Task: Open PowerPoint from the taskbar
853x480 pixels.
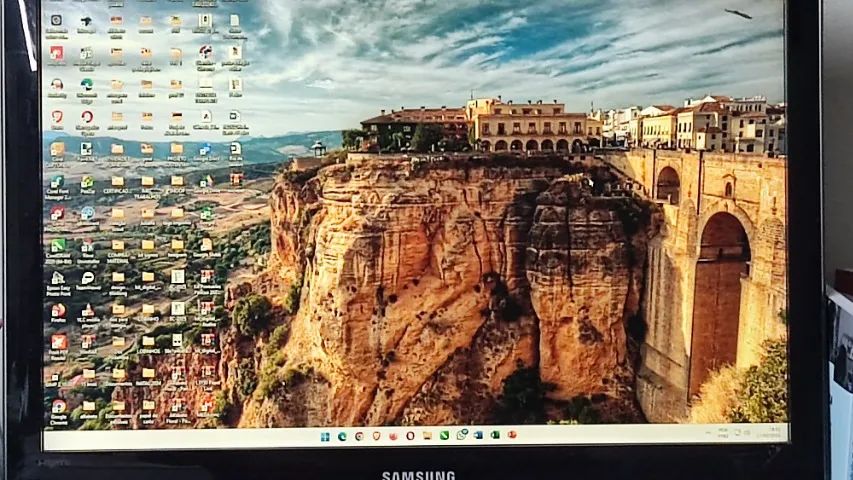Action: [512, 435]
